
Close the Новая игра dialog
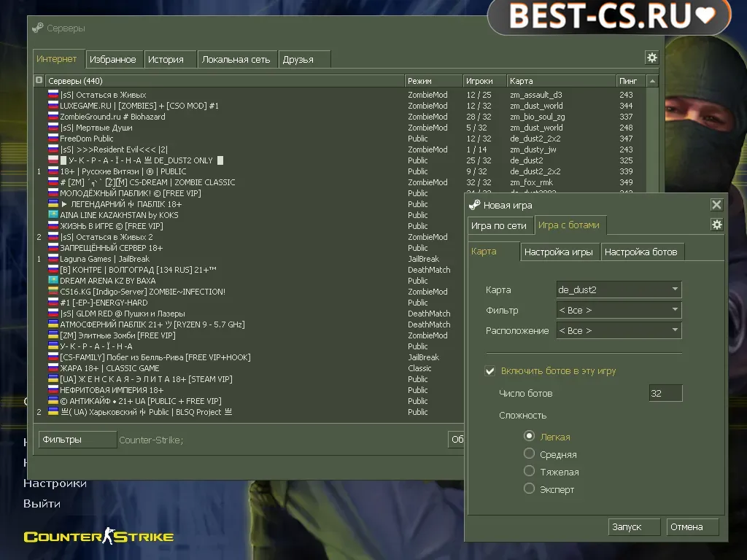[716, 205]
